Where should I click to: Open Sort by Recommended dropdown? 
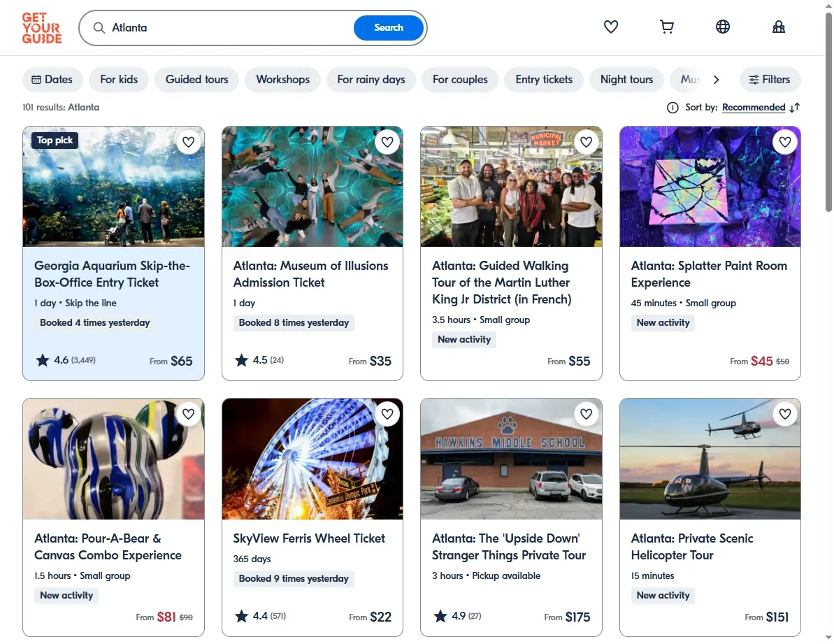tap(753, 108)
